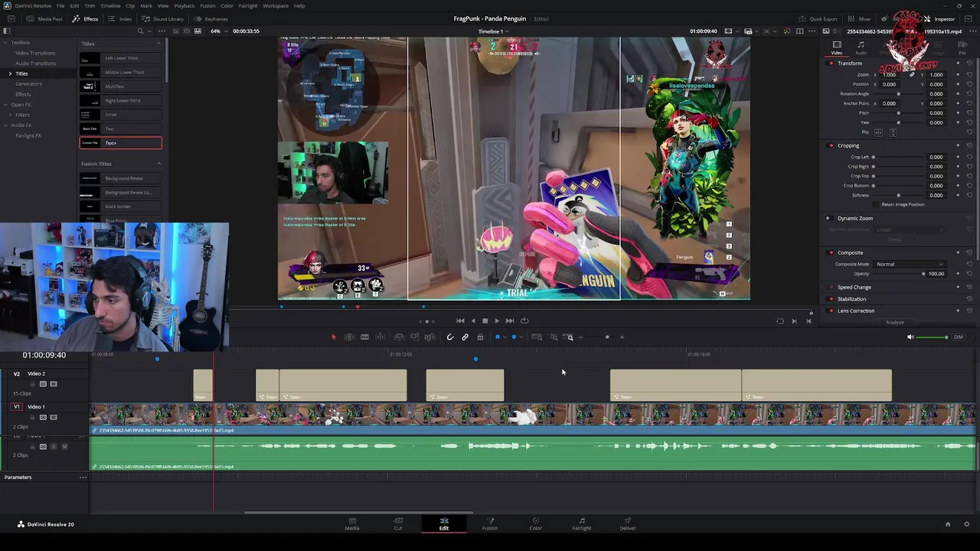Adjust the Rotation Angle slider
This screenshot has height=551, width=980.
pos(898,93)
